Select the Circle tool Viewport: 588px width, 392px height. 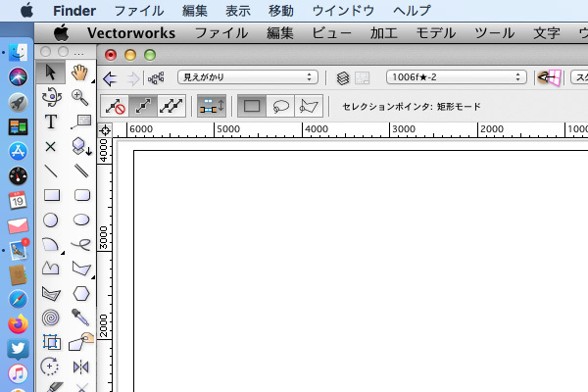[x=50, y=220]
